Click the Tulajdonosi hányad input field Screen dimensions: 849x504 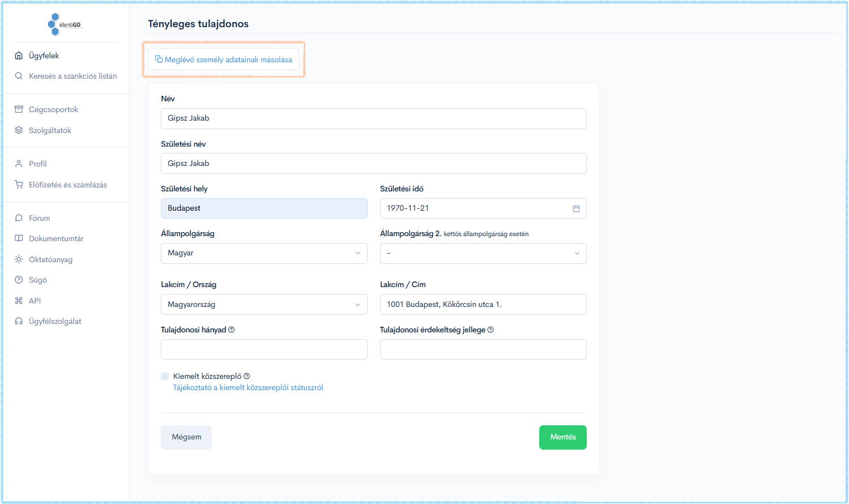click(264, 349)
